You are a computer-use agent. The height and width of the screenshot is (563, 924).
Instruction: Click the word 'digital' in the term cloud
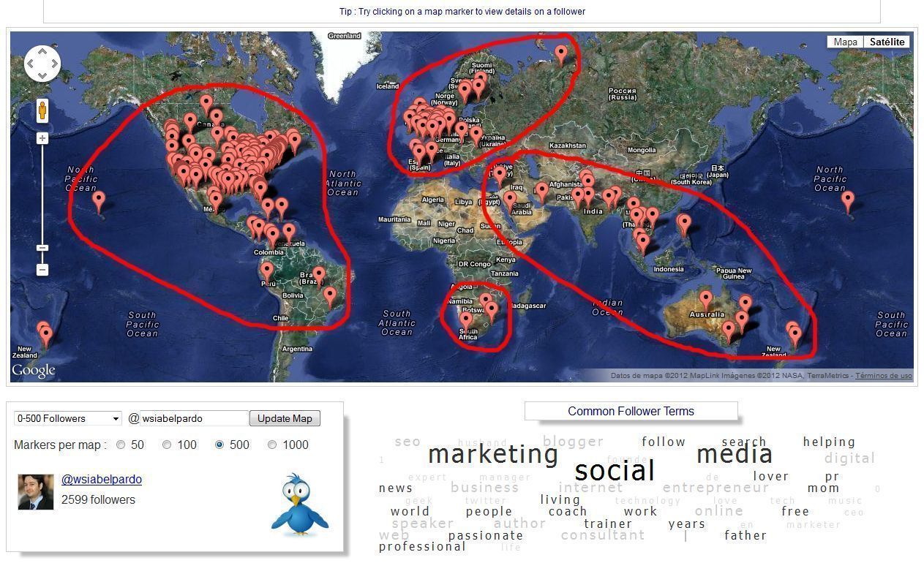(850, 458)
